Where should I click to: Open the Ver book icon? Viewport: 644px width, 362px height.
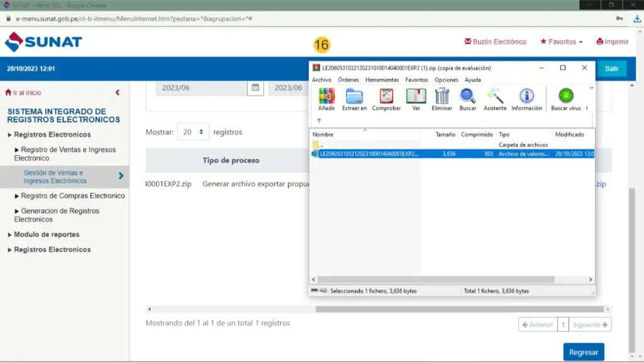(416, 96)
